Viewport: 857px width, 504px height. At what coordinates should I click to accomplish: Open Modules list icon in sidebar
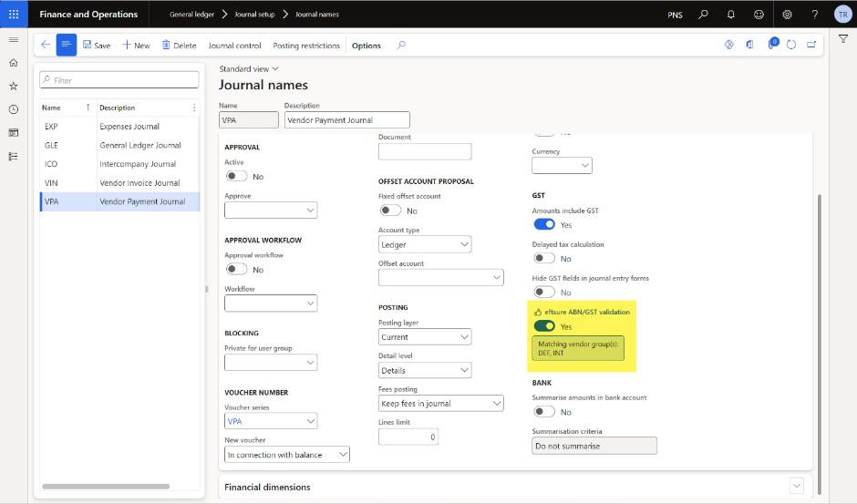[x=14, y=157]
